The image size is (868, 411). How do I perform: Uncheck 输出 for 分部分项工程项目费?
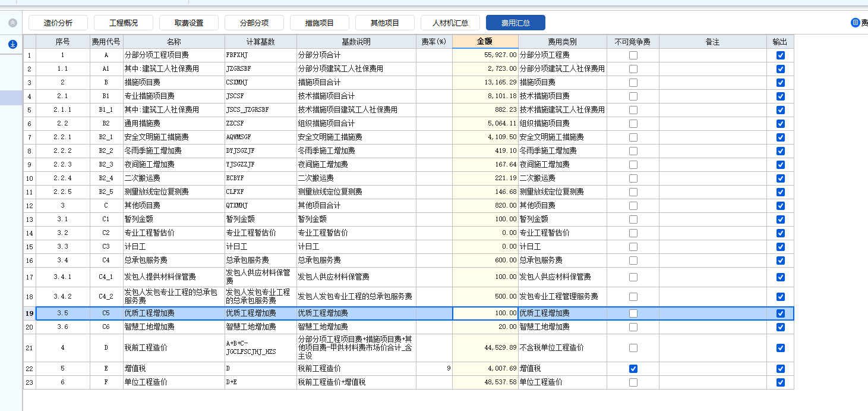click(x=780, y=55)
